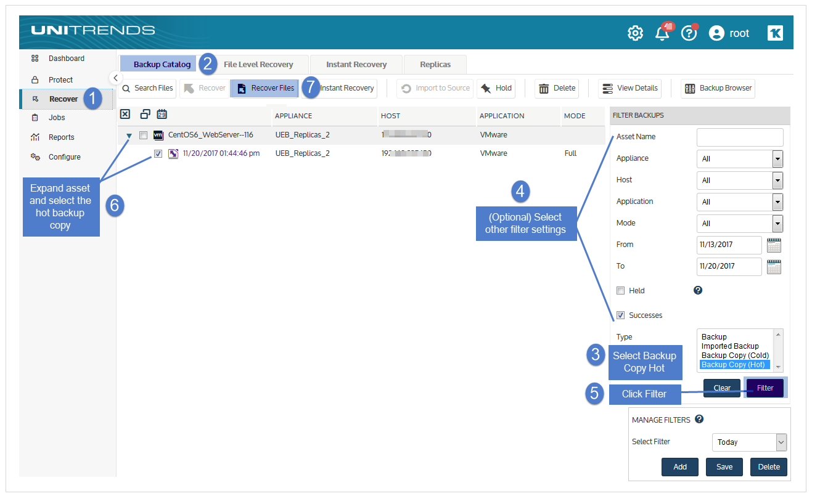Open the help question mark icon
Image resolution: width=820 pixels, height=504 pixels.
point(689,33)
